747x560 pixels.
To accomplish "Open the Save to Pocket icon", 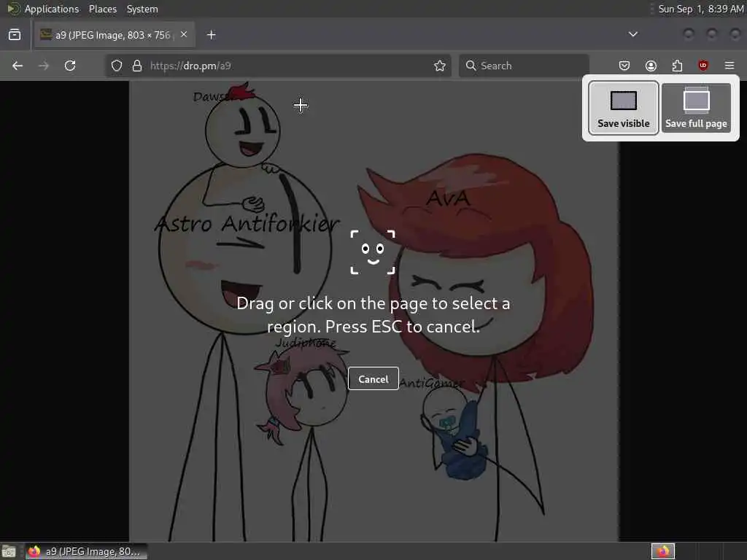I will click(x=624, y=66).
